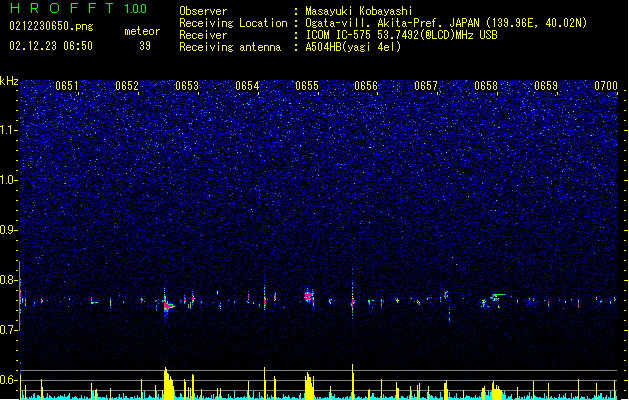The image size is (629, 400).
Task: Click the 1.1 kHz axis label
Action: (x=9, y=130)
